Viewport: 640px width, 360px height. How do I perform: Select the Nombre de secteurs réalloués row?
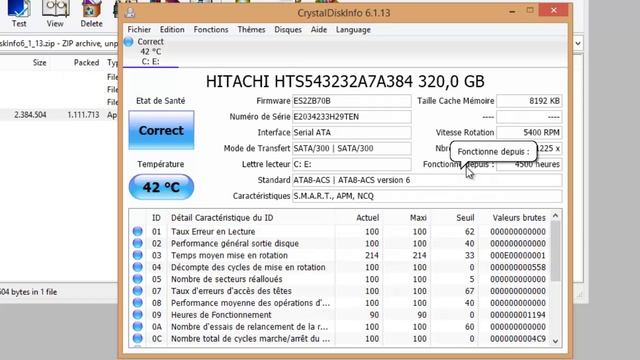pyautogui.click(x=340, y=279)
